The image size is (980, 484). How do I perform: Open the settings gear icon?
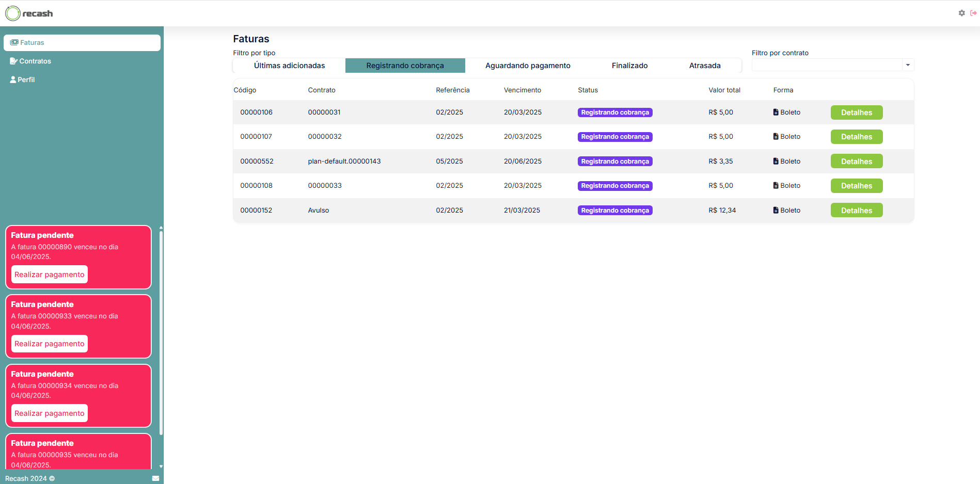961,13
